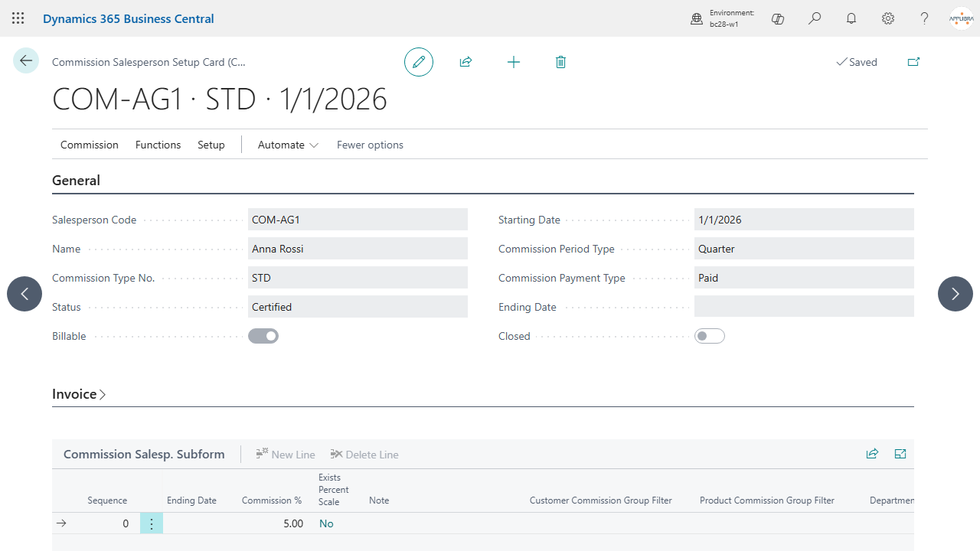Click Fewer options

[x=370, y=145]
